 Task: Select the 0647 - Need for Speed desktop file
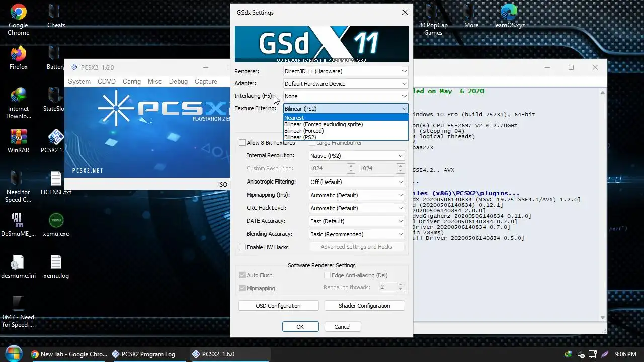(x=18, y=312)
